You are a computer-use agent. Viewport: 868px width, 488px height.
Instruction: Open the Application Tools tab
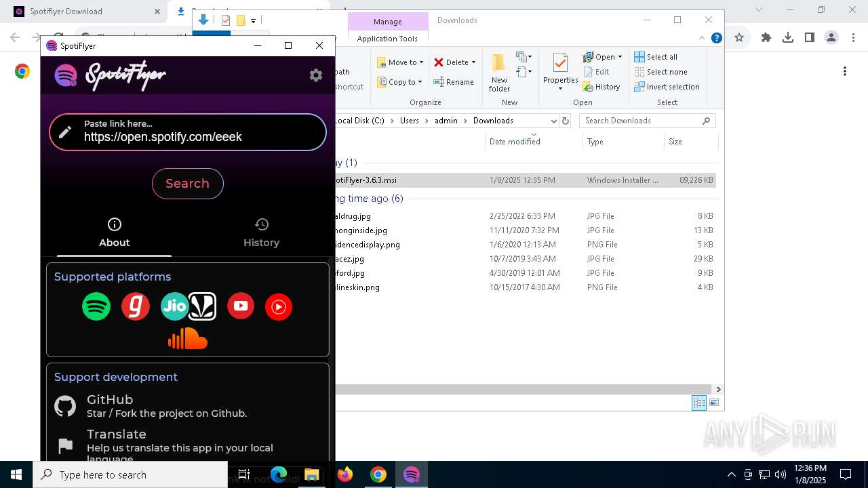pyautogui.click(x=387, y=39)
